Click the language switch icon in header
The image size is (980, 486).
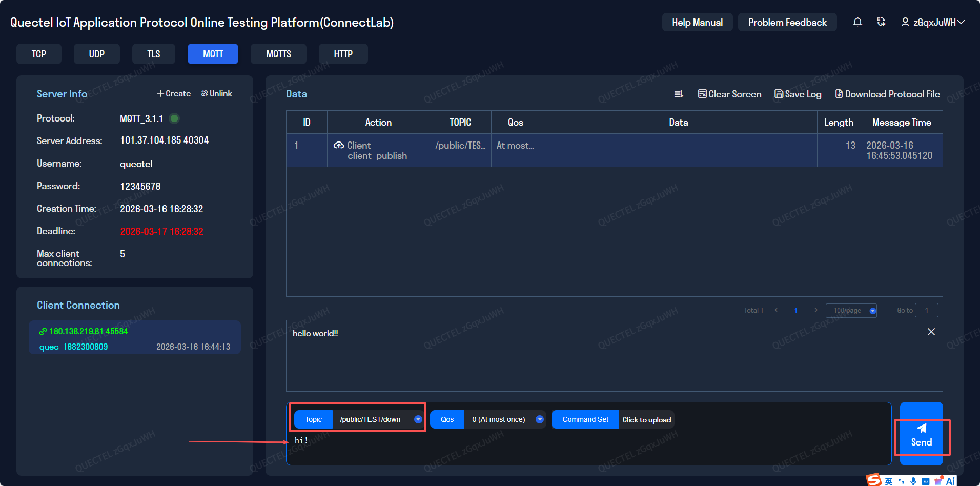[x=881, y=22]
